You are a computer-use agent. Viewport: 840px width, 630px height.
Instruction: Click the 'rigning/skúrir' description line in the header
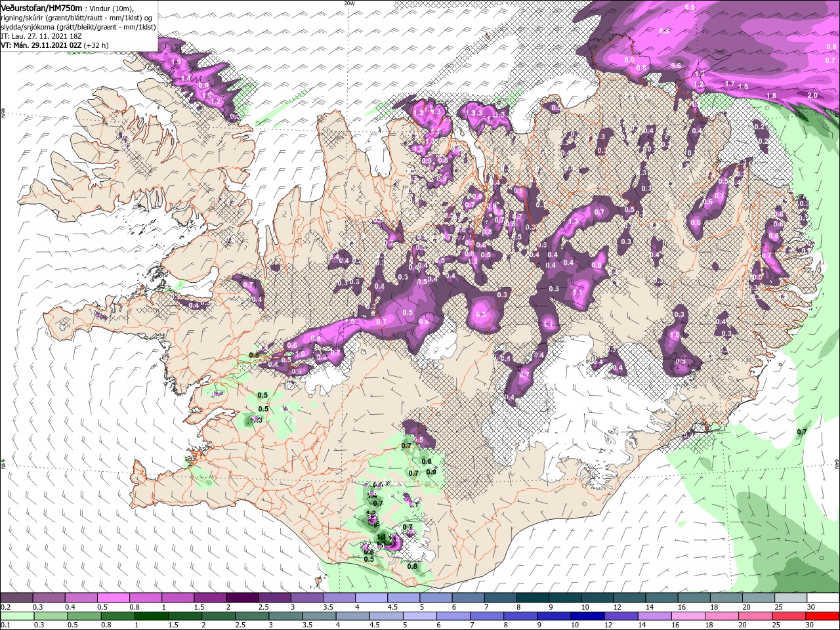pos(76,18)
